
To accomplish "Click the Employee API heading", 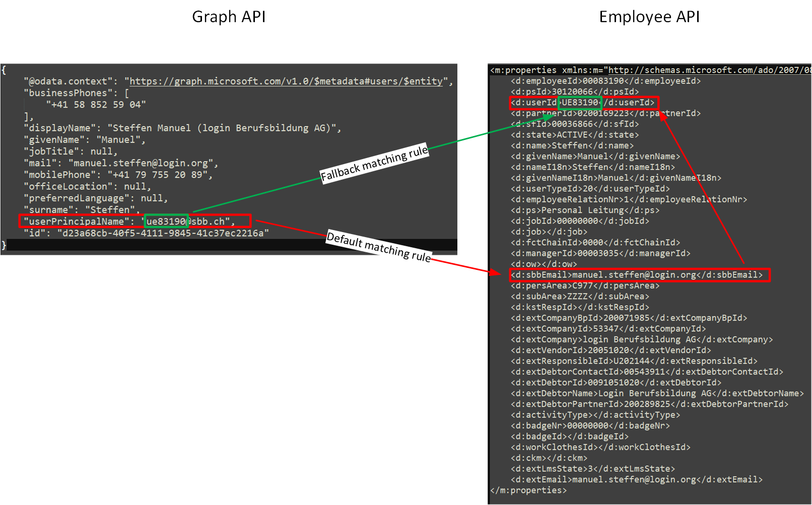I will pos(649,17).
